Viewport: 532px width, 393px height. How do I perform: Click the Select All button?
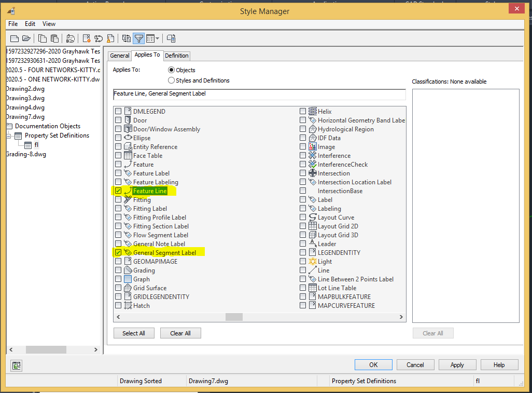[134, 333]
